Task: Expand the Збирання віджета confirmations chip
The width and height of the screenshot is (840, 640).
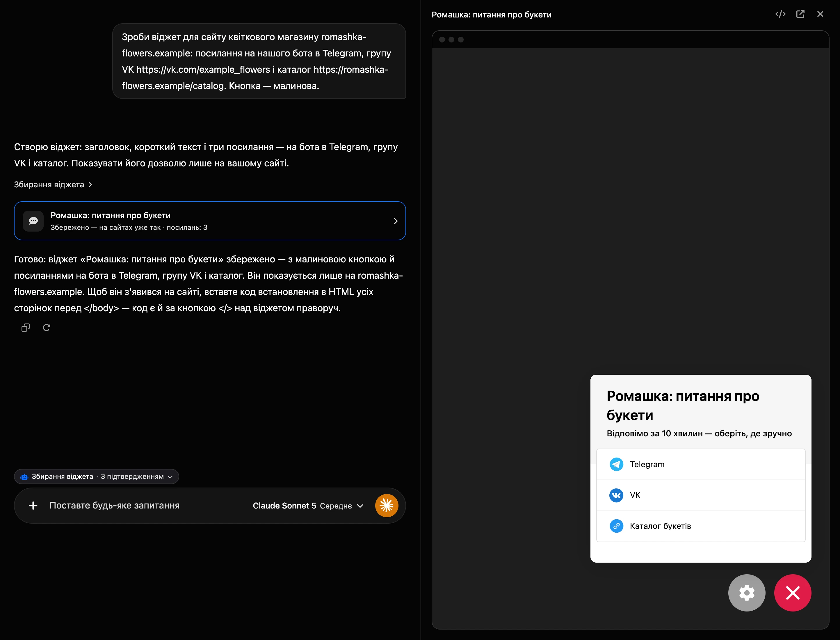Action: [x=96, y=477]
